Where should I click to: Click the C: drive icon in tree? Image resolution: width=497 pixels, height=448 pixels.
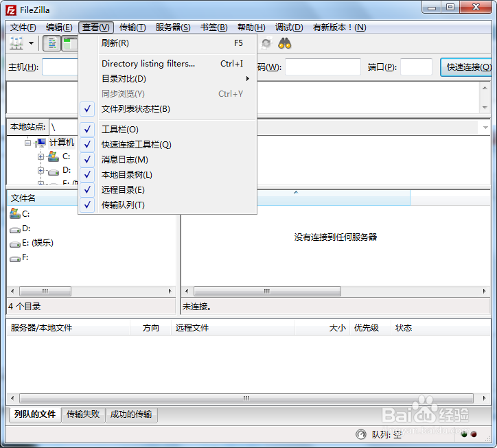(x=54, y=156)
